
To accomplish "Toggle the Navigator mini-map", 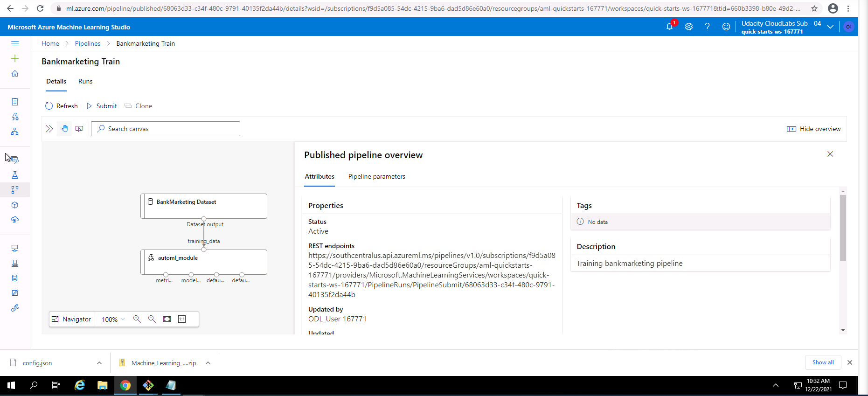I will [71, 319].
